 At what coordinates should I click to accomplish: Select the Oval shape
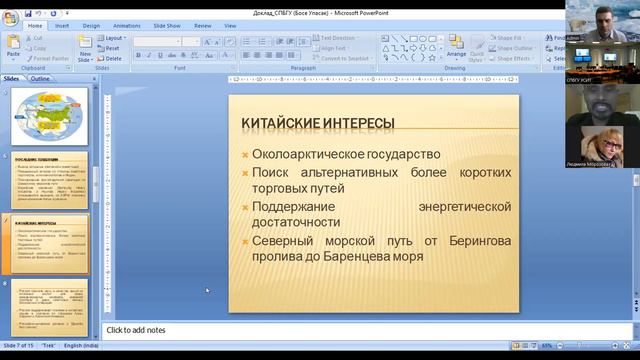(x=423, y=39)
